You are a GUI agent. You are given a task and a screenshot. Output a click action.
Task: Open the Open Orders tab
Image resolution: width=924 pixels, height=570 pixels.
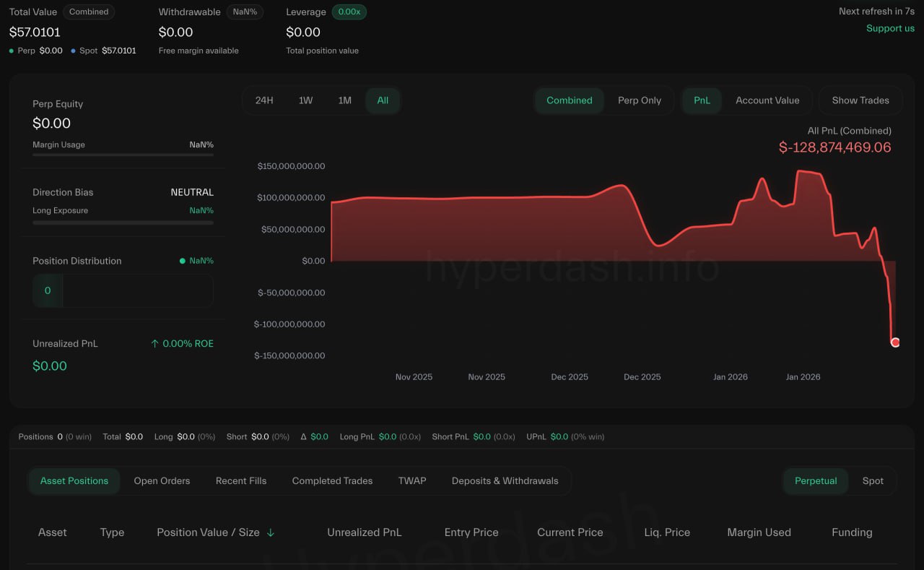[x=162, y=480]
